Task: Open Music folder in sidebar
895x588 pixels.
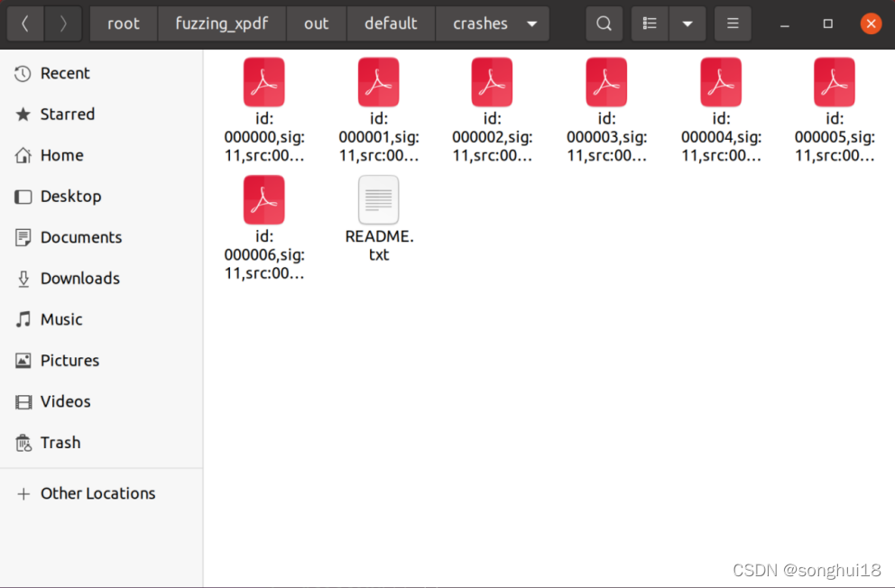Action: click(x=102, y=320)
